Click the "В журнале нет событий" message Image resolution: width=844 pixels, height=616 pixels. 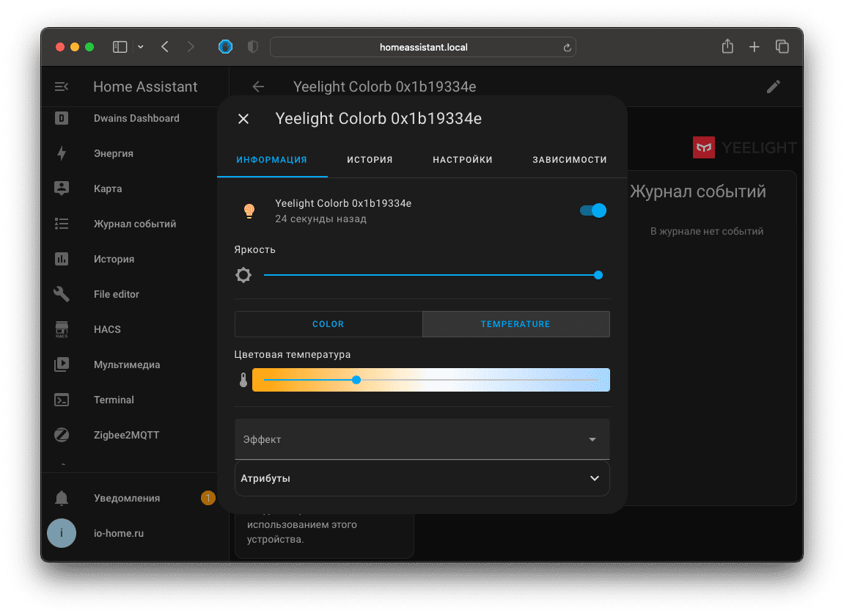pos(707,232)
